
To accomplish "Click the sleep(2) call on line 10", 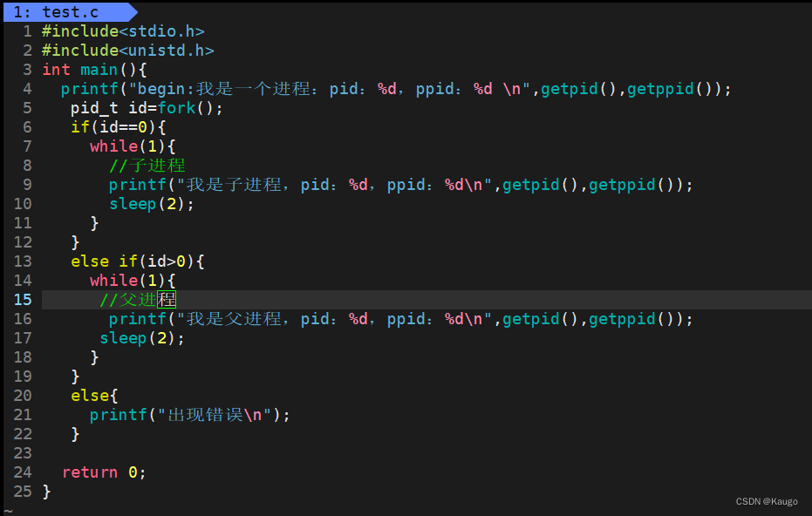I will tap(146, 203).
